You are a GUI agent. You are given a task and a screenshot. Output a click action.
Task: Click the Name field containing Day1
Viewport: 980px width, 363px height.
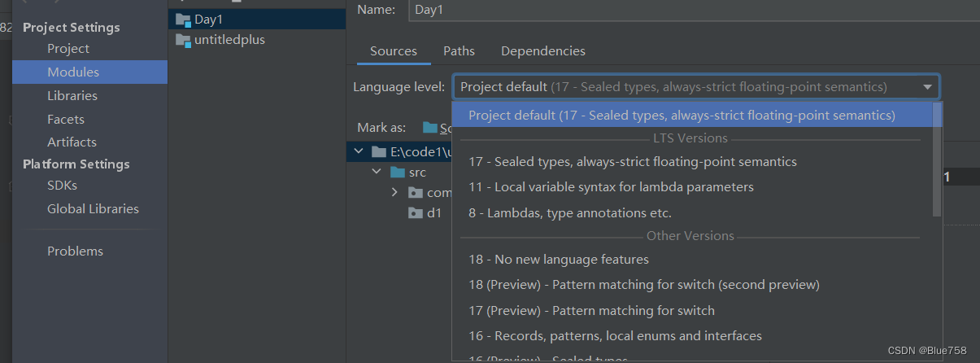[692, 10]
